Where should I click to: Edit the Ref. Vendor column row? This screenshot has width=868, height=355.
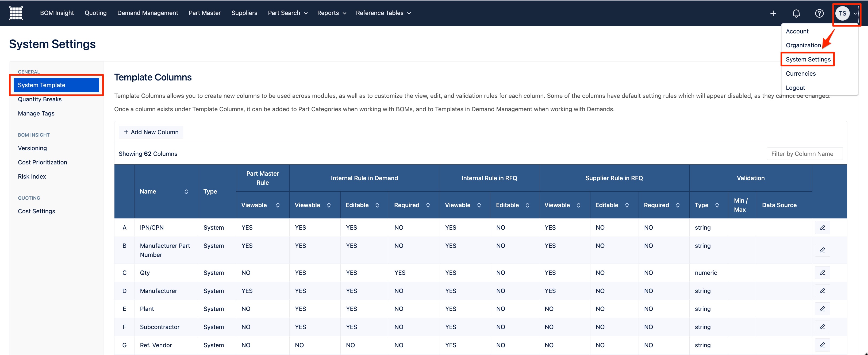[x=822, y=345]
